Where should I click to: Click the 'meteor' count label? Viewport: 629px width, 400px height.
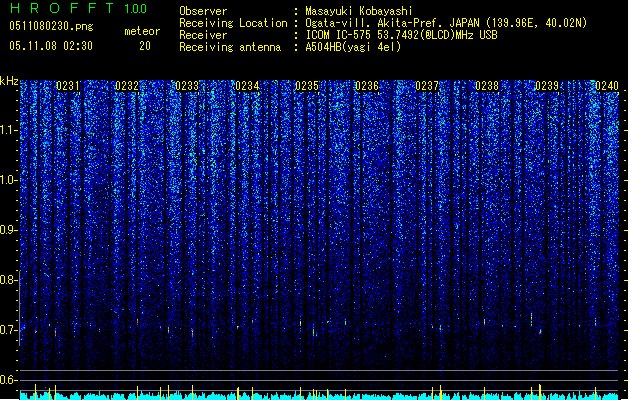[x=142, y=31]
